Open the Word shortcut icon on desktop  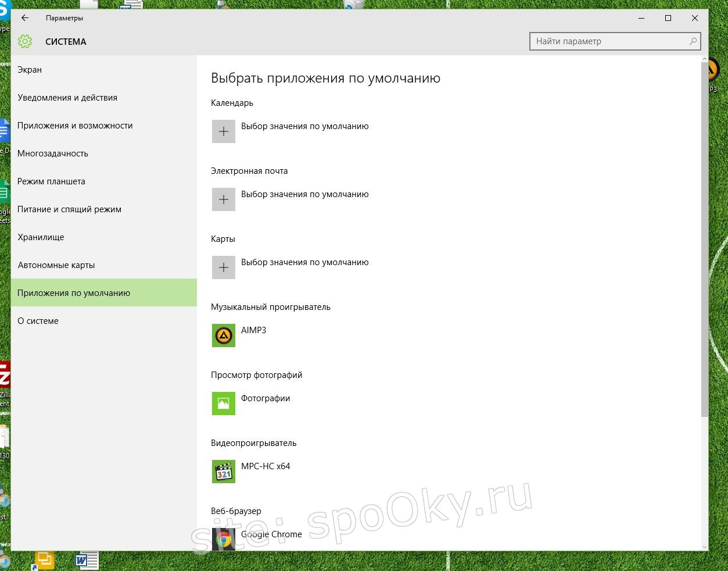coord(87,561)
